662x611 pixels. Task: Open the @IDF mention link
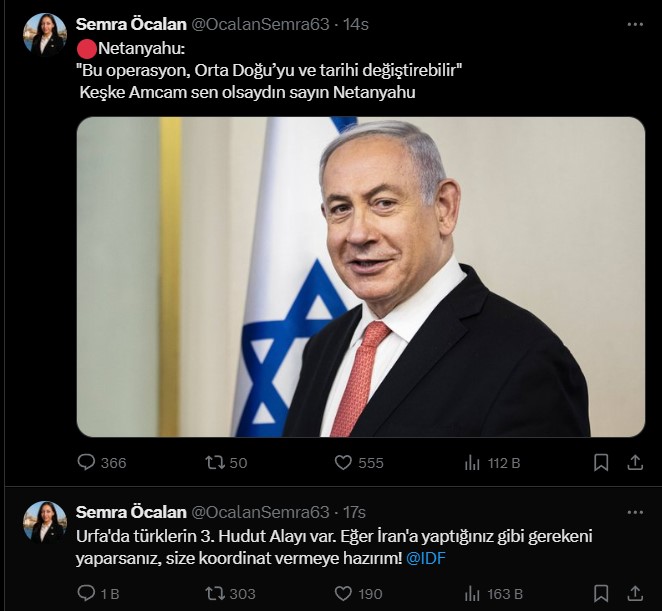point(426,558)
